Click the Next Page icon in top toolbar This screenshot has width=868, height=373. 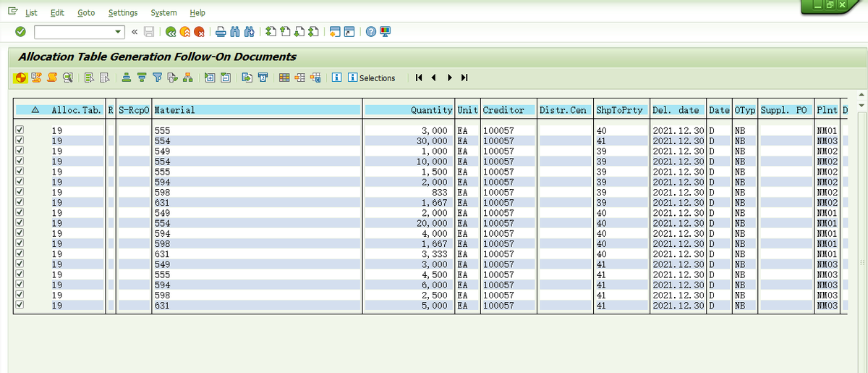299,32
